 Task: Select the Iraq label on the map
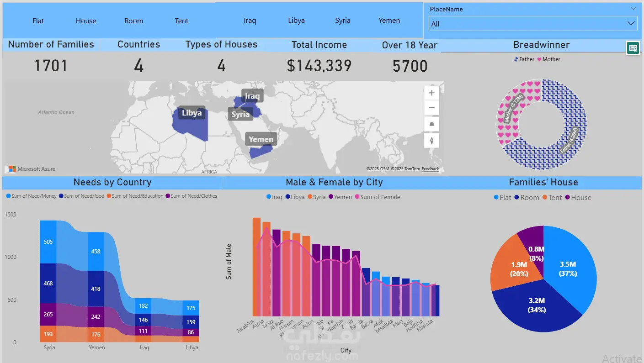(x=252, y=96)
